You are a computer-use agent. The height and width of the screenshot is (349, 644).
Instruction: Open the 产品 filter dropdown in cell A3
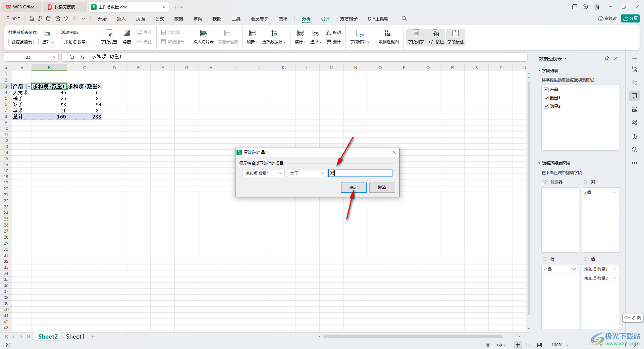point(29,87)
